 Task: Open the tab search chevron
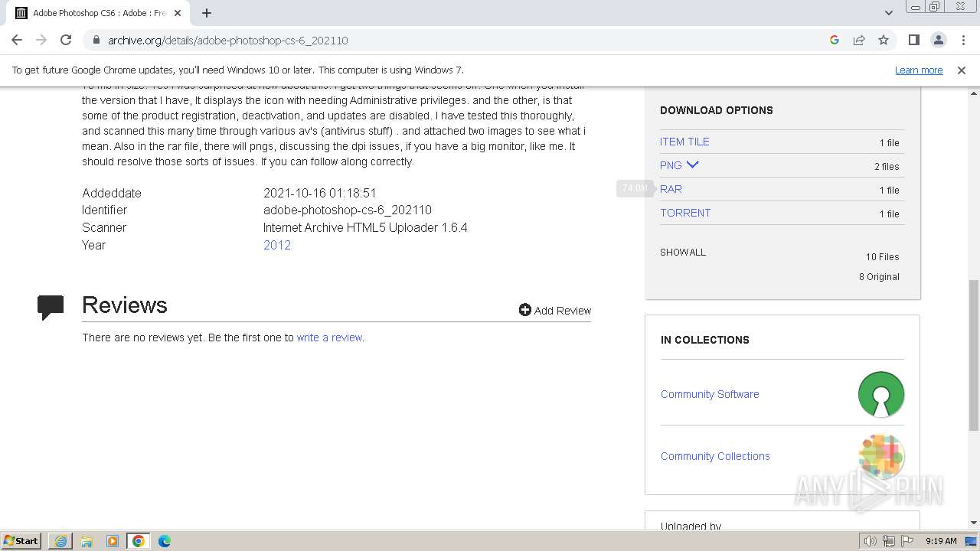point(888,13)
